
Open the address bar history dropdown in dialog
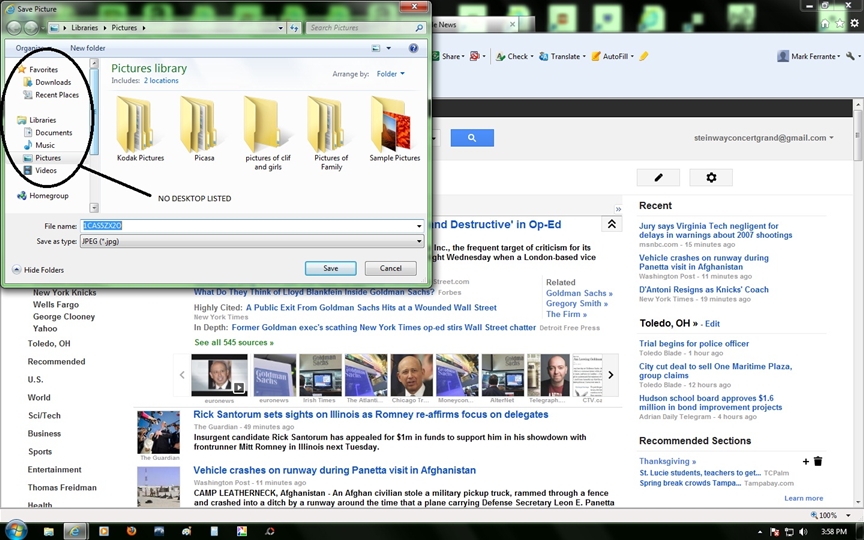(x=280, y=28)
